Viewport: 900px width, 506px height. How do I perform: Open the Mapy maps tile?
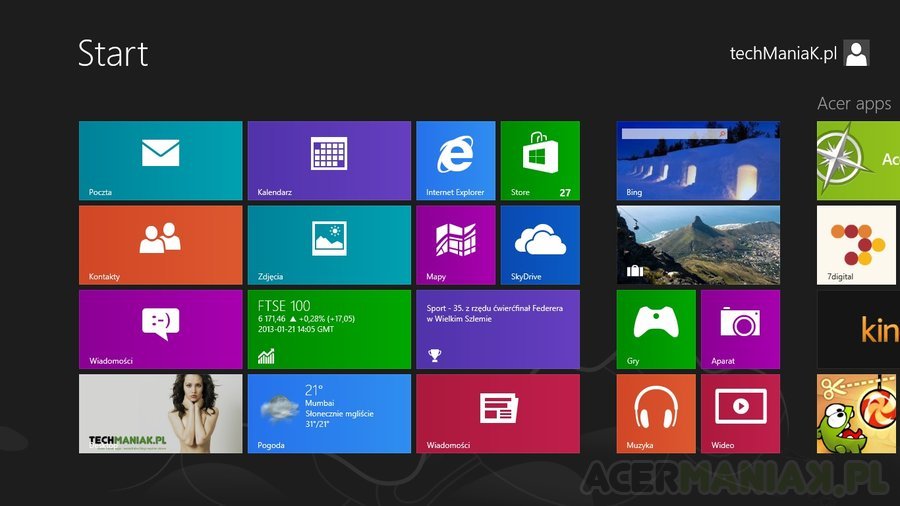(456, 245)
